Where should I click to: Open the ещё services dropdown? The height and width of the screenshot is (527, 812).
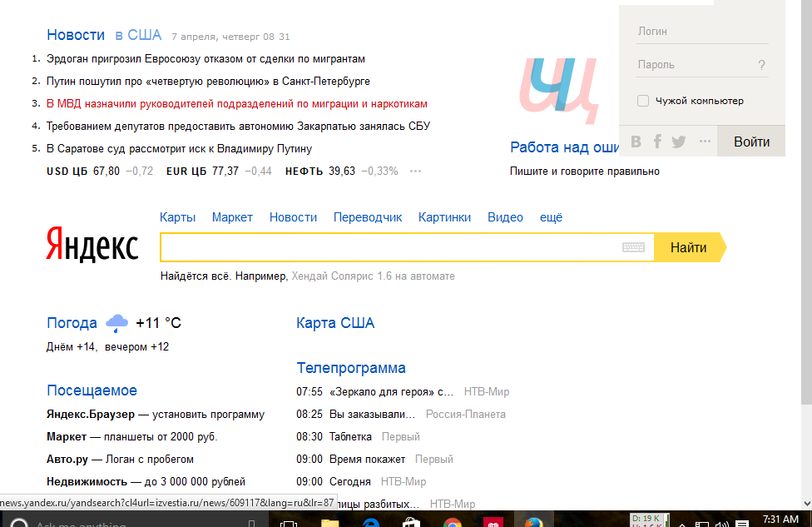coord(551,217)
